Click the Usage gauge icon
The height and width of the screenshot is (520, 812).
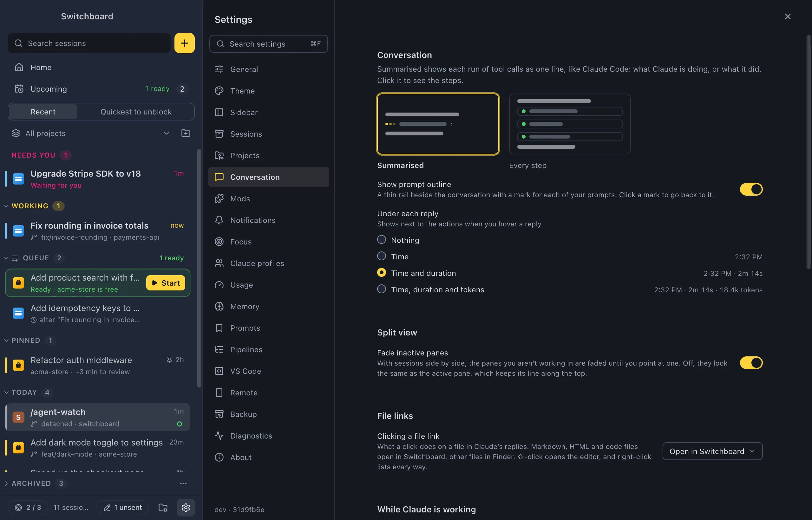pyautogui.click(x=219, y=285)
